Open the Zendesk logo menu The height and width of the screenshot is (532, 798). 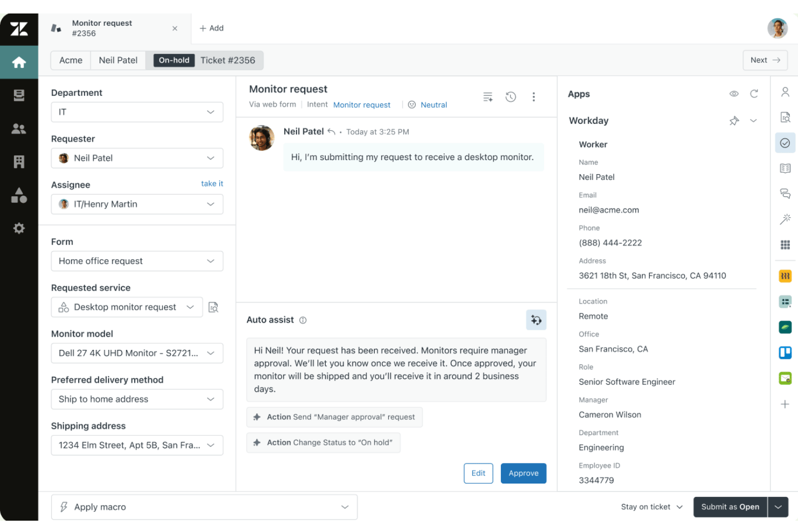(19, 29)
